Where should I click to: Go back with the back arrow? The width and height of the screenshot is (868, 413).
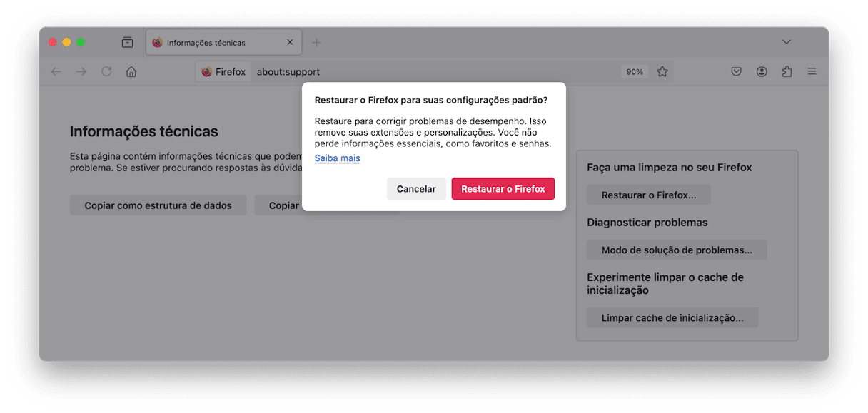click(x=56, y=71)
